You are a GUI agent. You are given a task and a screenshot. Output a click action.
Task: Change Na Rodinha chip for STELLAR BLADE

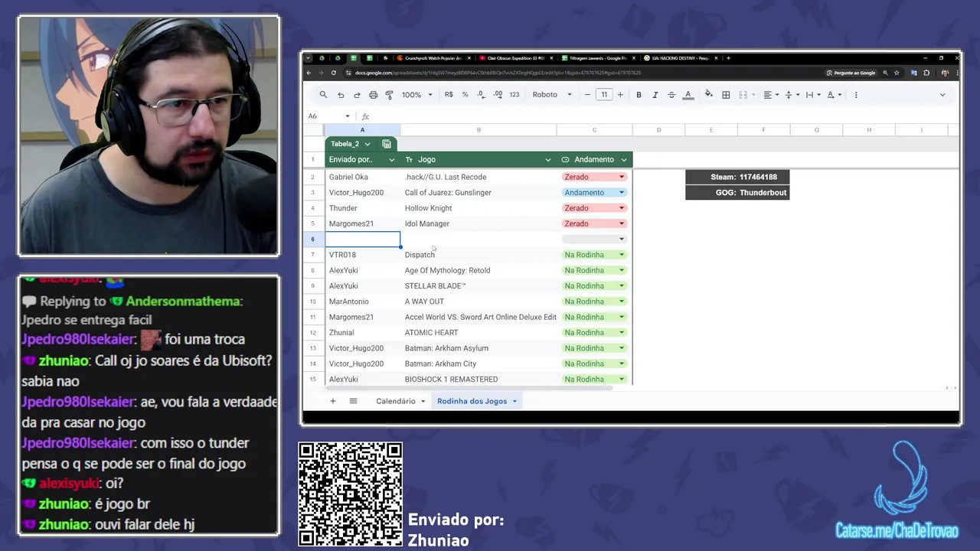(594, 286)
